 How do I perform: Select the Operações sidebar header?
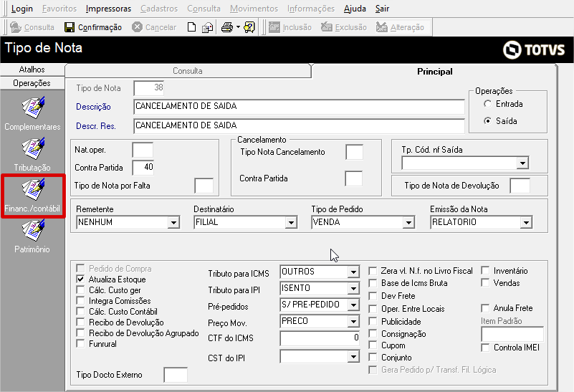(32, 83)
